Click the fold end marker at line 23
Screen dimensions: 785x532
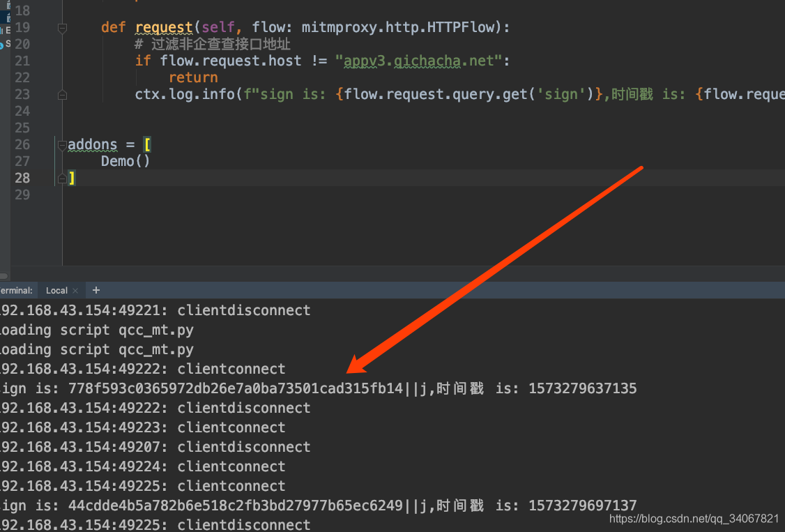click(63, 95)
